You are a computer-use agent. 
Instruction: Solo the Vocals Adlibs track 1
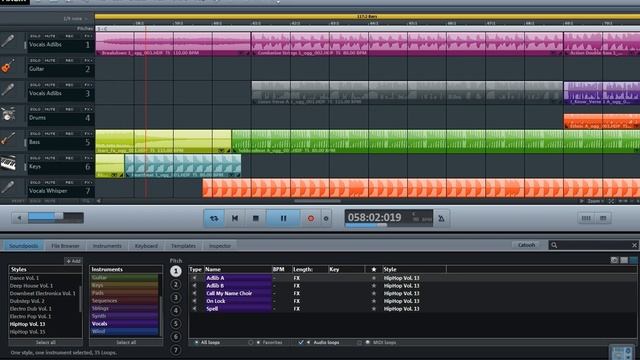click(x=35, y=36)
